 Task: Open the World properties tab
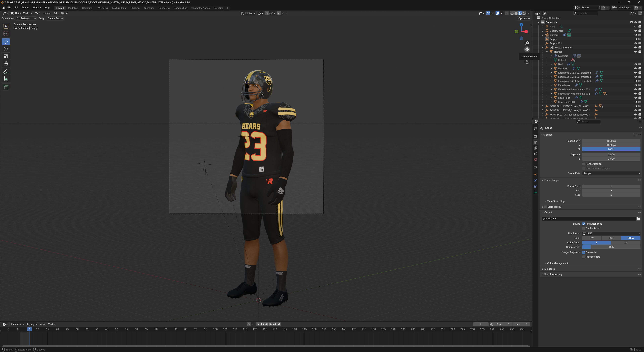coord(535,160)
